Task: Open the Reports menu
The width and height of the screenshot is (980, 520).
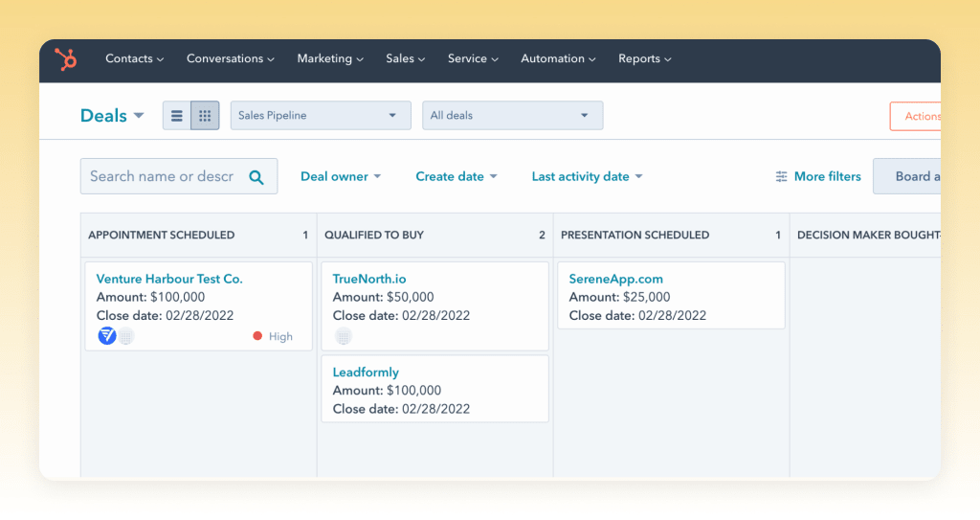Action: click(x=644, y=58)
